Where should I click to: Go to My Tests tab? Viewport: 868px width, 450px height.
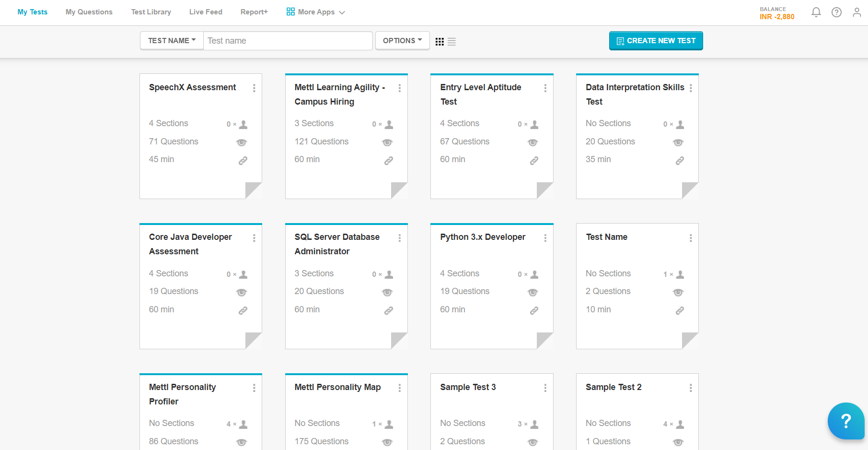coord(33,12)
